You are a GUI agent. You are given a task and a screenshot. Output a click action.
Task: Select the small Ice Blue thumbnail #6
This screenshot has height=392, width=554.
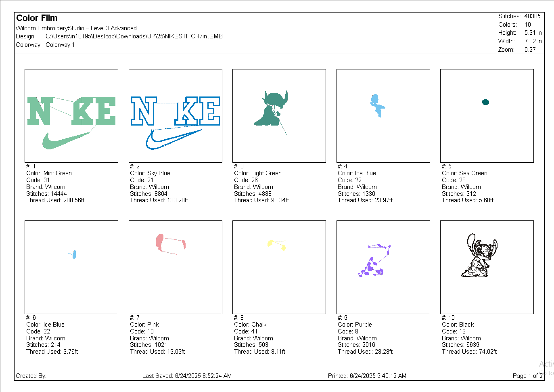pyautogui.click(x=71, y=267)
